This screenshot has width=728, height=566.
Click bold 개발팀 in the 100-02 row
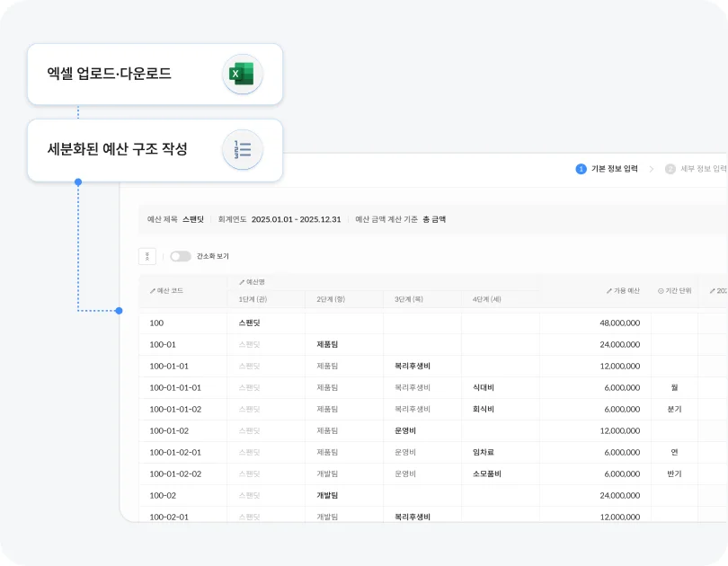pyautogui.click(x=327, y=496)
